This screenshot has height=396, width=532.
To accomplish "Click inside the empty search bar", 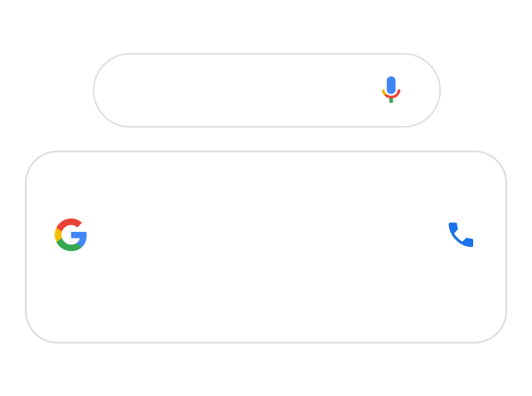I will [240, 90].
